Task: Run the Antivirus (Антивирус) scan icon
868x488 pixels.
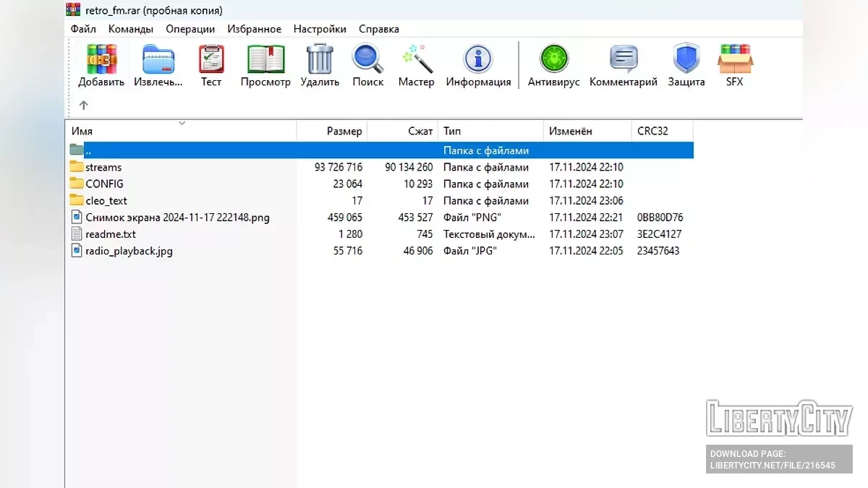Action: (554, 59)
